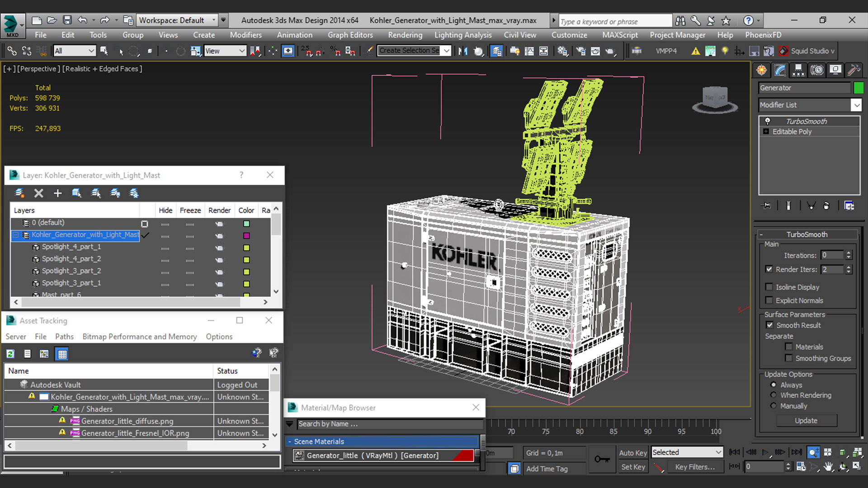868x488 pixels.
Task: Collapse Kohler_Generator_with_Light_Mast layer tree
Action: click(16, 235)
